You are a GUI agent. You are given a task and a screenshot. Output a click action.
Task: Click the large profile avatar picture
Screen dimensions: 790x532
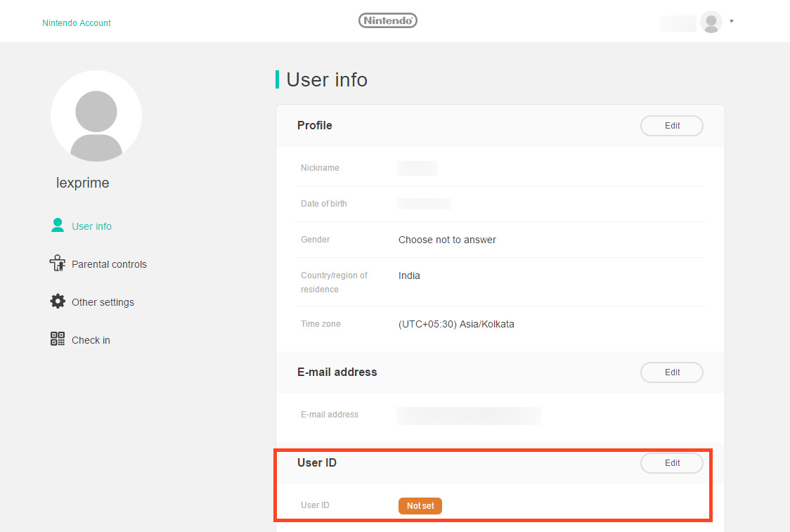(96, 116)
